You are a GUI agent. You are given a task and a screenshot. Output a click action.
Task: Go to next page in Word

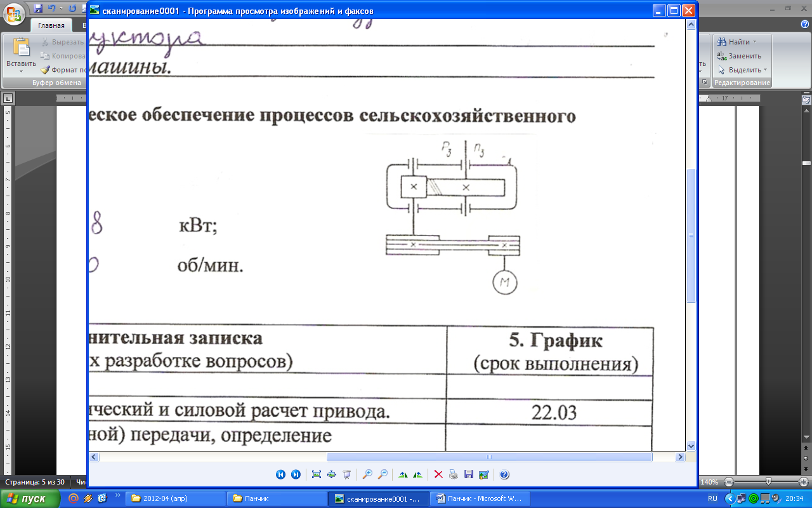pyautogui.click(x=806, y=470)
